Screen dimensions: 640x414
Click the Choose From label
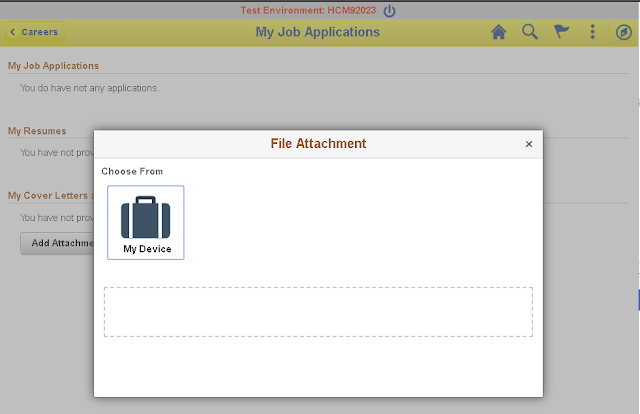132,172
